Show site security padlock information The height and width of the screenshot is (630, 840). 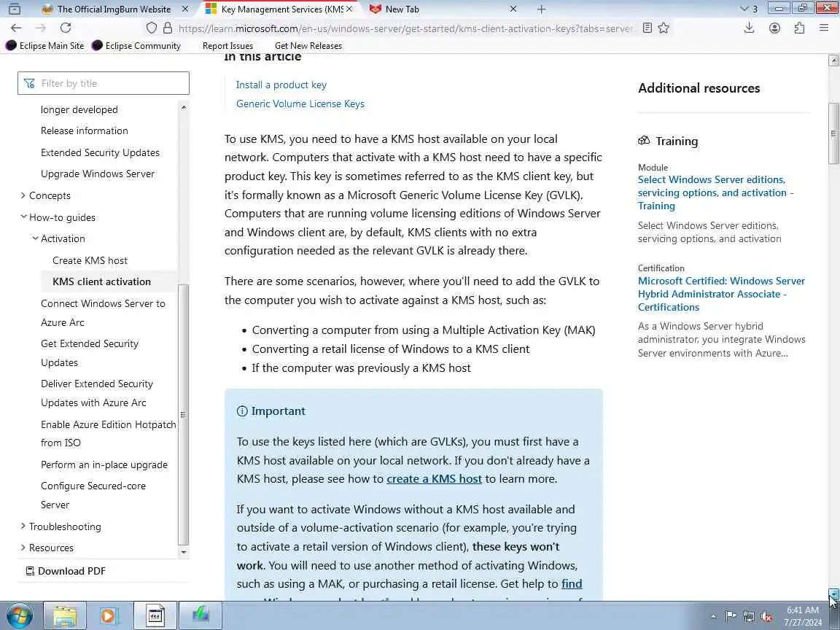coord(168,28)
